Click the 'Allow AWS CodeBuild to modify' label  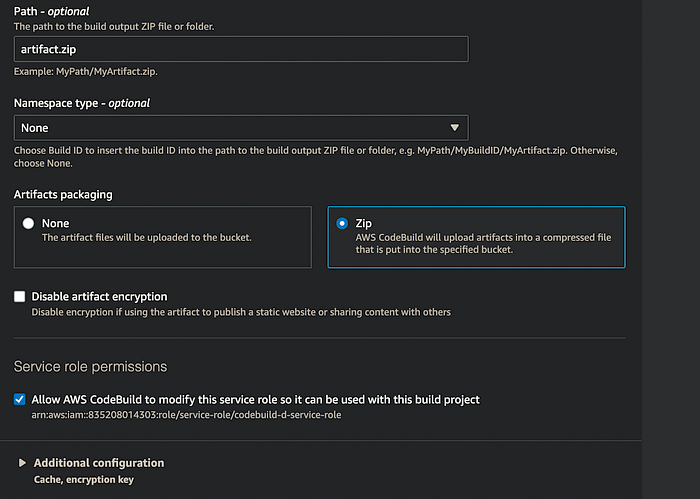(x=255, y=400)
